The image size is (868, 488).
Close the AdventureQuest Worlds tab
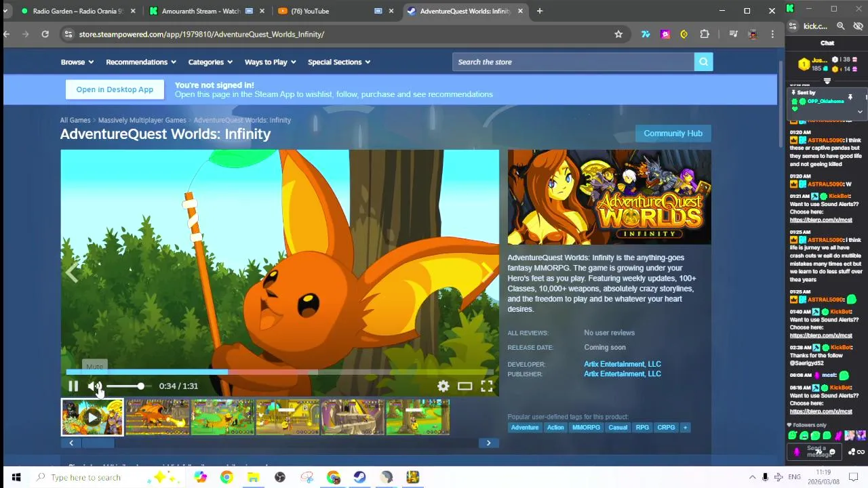point(520,11)
